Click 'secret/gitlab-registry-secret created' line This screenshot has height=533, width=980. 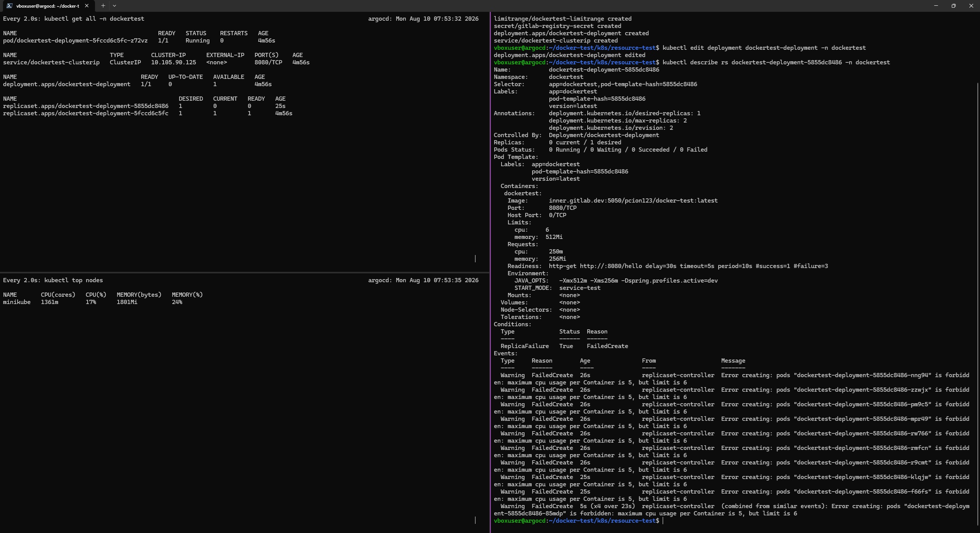pyautogui.click(x=557, y=26)
